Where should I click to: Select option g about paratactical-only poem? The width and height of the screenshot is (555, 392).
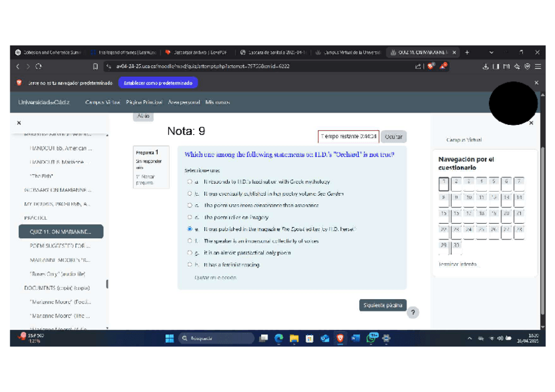coord(190,253)
